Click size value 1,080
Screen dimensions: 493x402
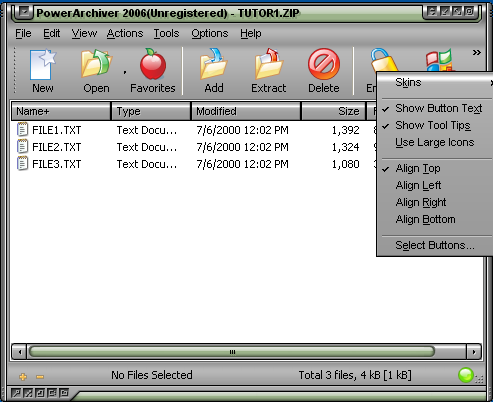[346, 164]
